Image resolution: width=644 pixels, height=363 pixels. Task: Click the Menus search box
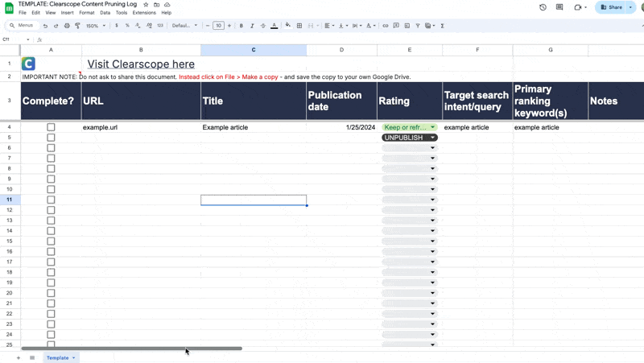pos(23,26)
